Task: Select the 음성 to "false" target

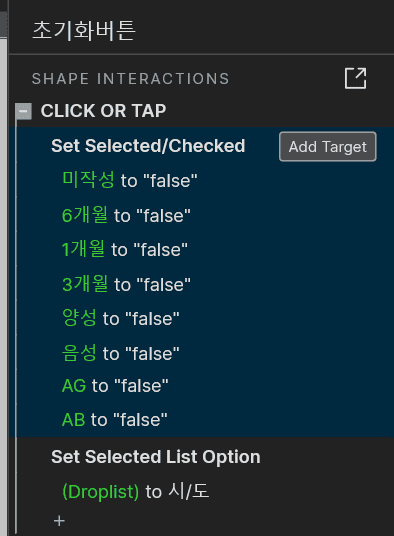Action: [x=121, y=353]
